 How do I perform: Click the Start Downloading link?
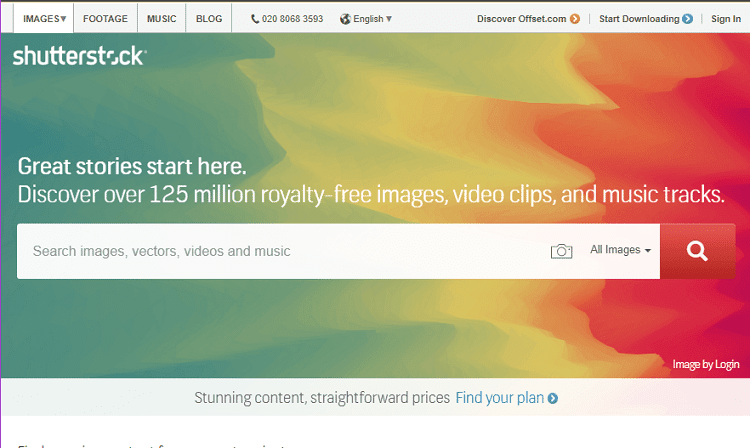point(639,19)
